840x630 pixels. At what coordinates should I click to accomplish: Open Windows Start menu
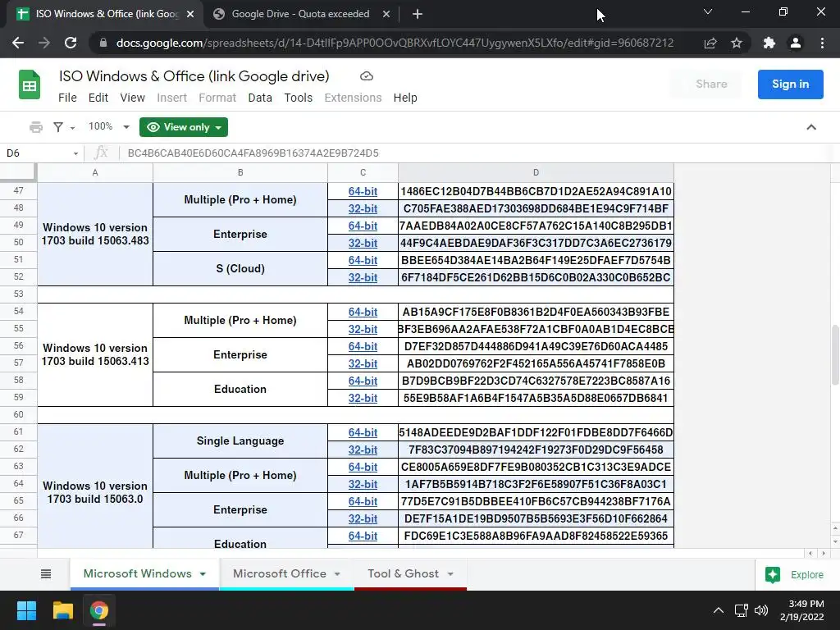[x=26, y=610]
